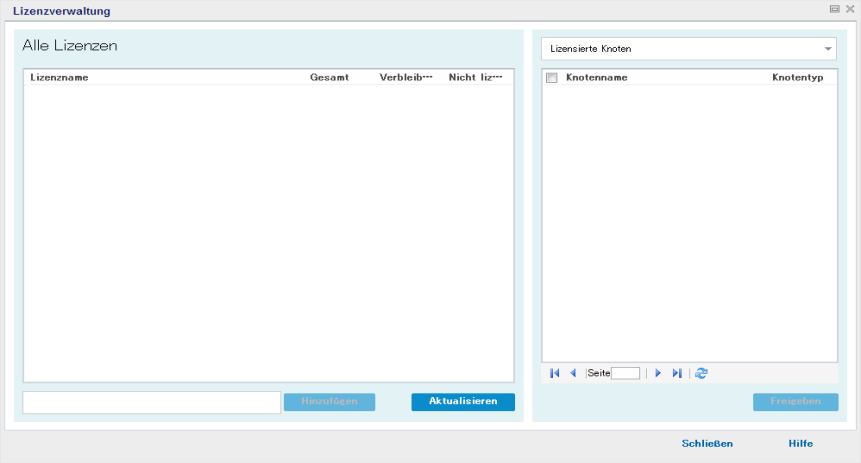
Task: Sort by Lizenzname column header
Action: (59, 77)
